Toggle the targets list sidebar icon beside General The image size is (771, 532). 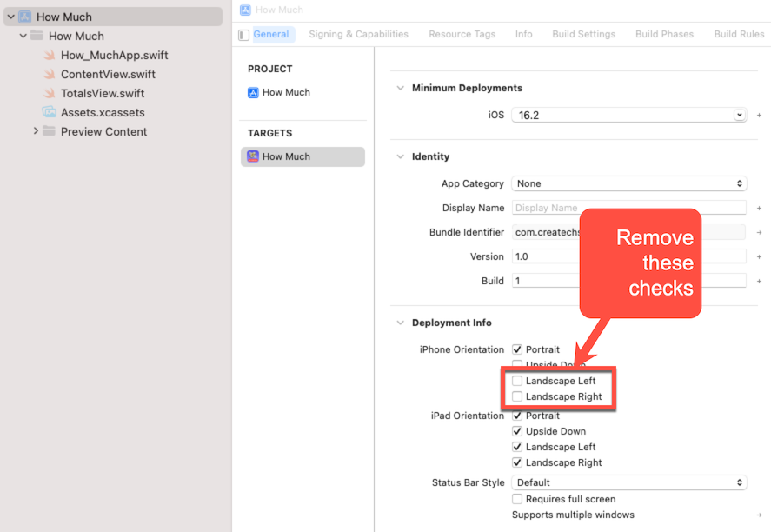tap(244, 35)
